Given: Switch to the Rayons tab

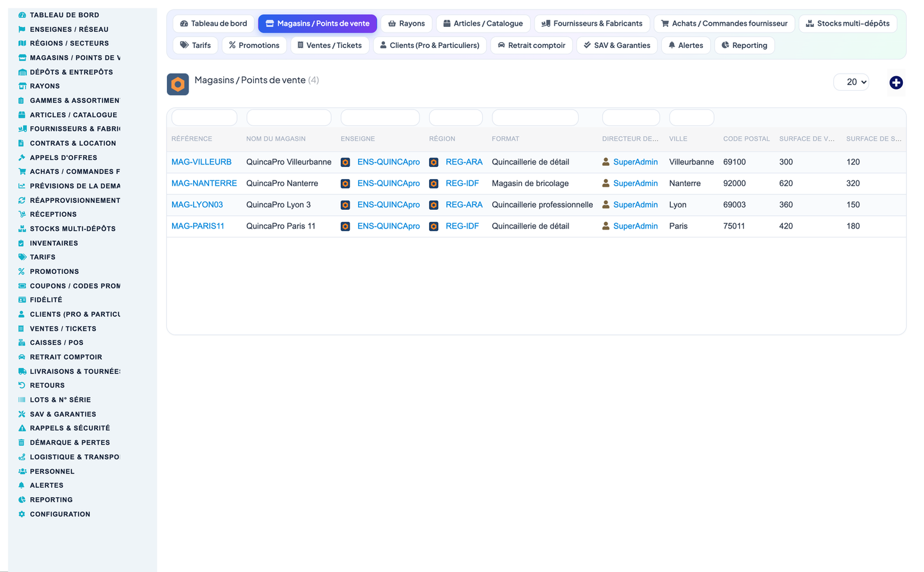Looking at the screenshot, I should 407,24.
